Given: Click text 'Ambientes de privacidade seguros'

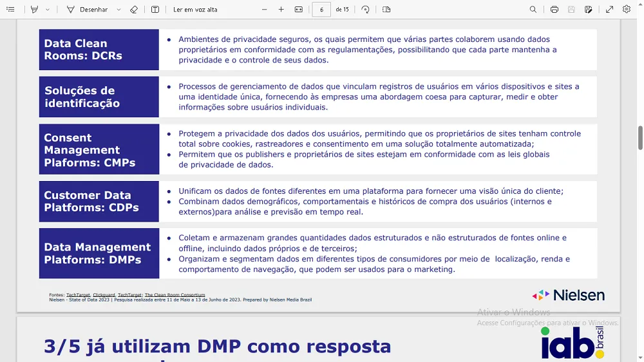Looking at the screenshot, I should pyautogui.click(x=244, y=39).
